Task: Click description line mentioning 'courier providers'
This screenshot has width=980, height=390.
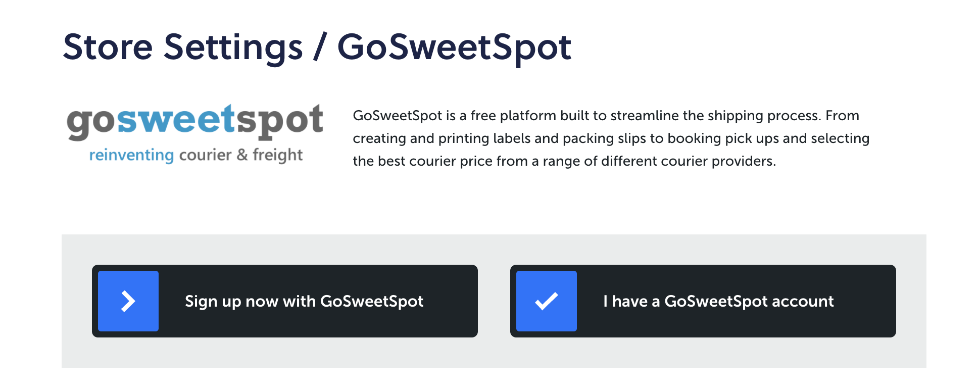Action: (x=564, y=161)
